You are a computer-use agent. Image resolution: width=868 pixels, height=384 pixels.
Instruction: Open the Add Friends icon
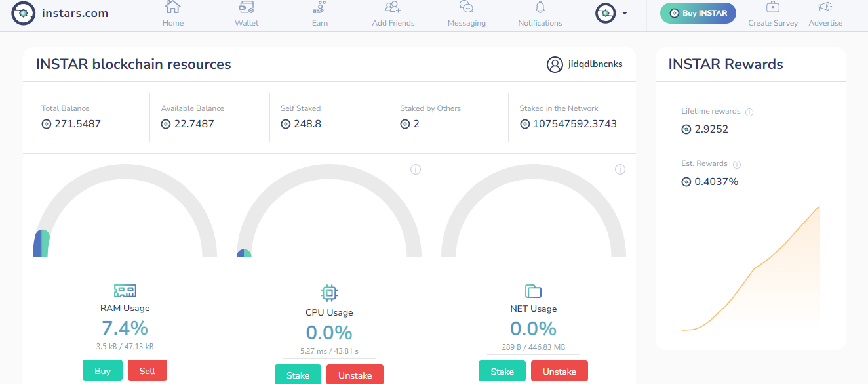(393, 7)
